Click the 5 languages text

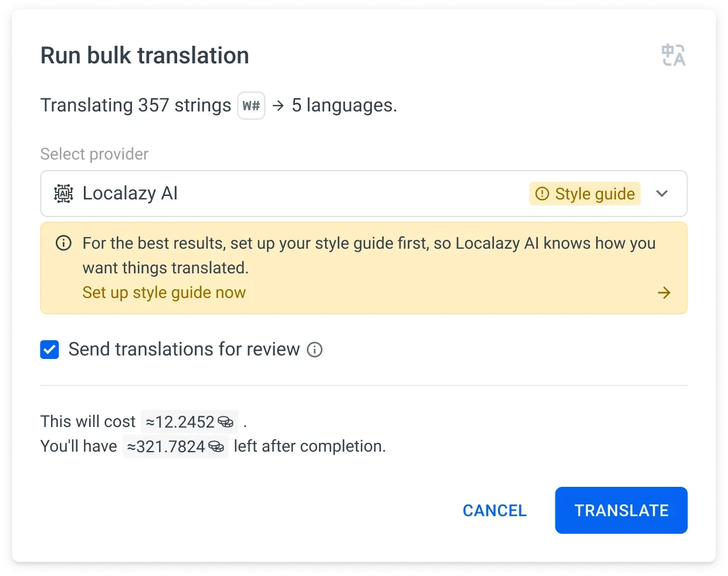click(x=344, y=106)
